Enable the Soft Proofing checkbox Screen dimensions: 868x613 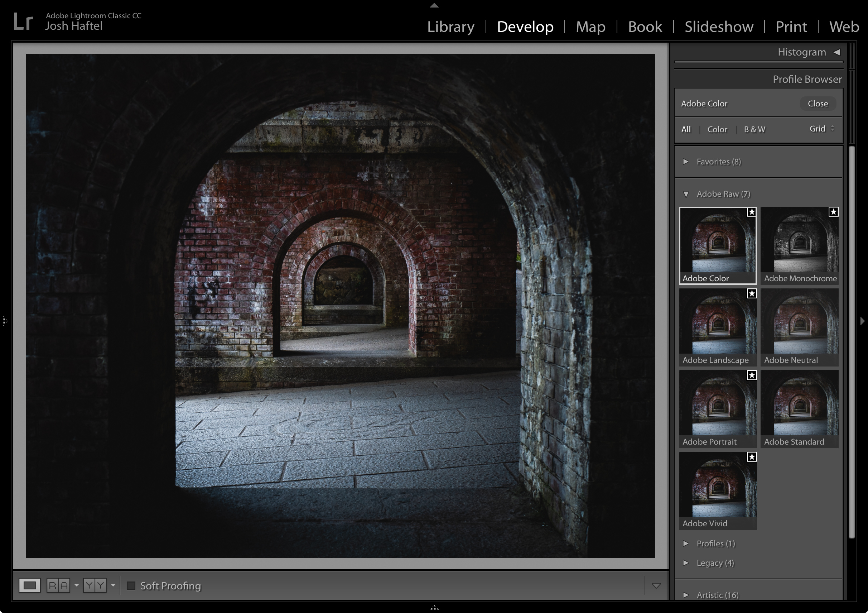point(131,585)
